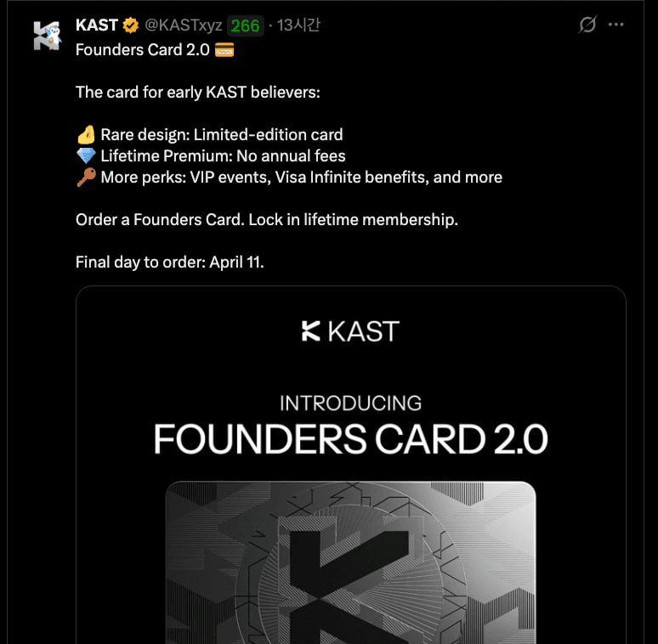Open the Grok explain icon on the post
This screenshot has height=644, width=658.
click(587, 25)
